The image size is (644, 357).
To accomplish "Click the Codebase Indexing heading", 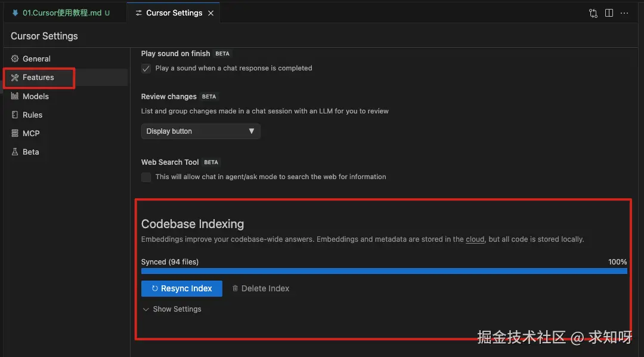I will click(193, 224).
